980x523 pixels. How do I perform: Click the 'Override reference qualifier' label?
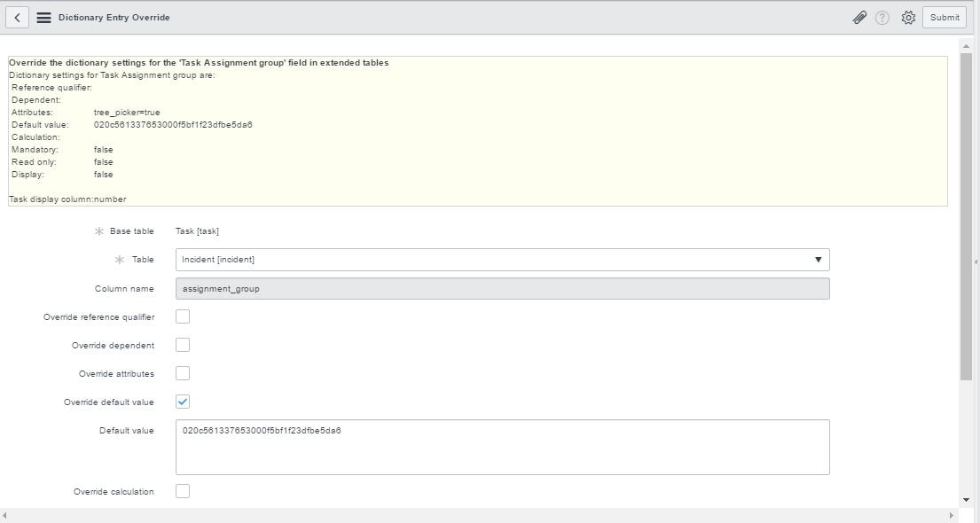click(98, 317)
